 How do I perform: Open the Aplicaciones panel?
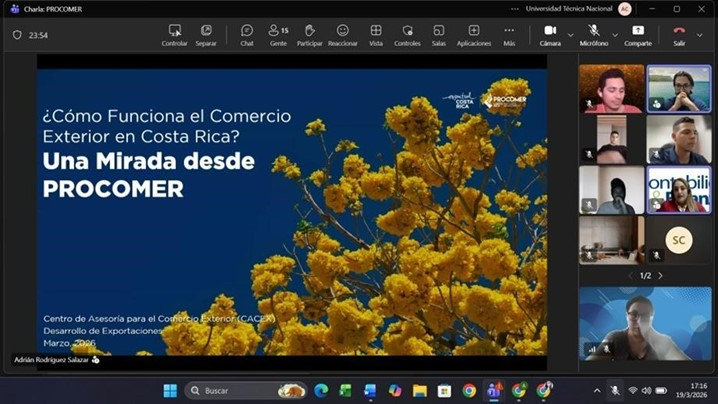(x=474, y=34)
